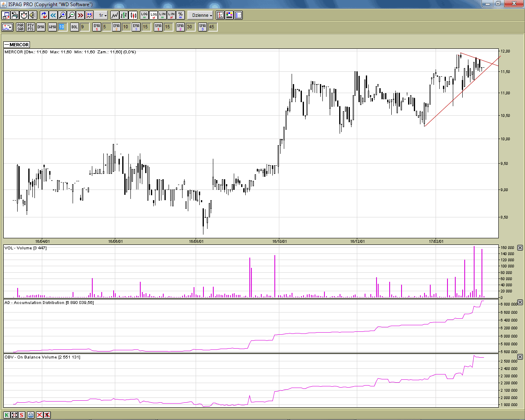Switch to line chart type icon
This screenshot has width=525, height=420.
tap(115, 15)
